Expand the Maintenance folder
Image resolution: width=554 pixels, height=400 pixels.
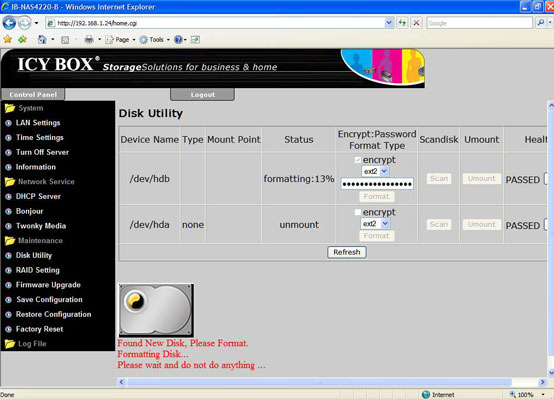[x=34, y=241]
